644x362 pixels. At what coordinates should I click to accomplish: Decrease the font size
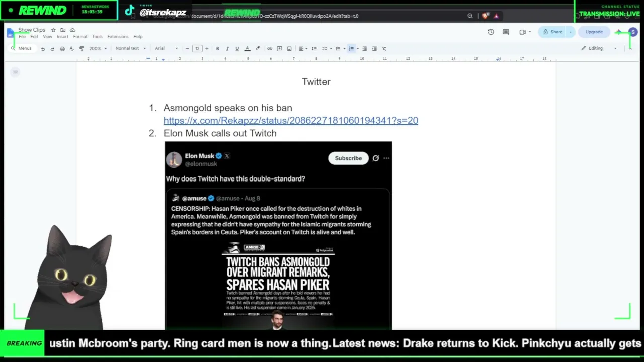(187, 49)
